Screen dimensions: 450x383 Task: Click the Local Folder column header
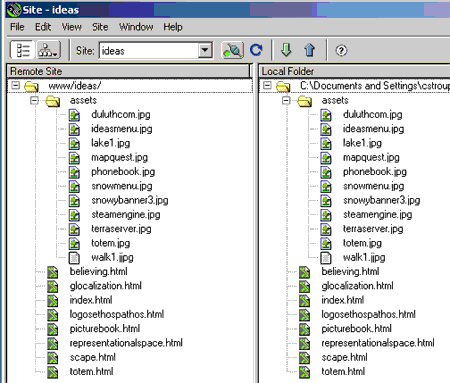click(x=355, y=71)
